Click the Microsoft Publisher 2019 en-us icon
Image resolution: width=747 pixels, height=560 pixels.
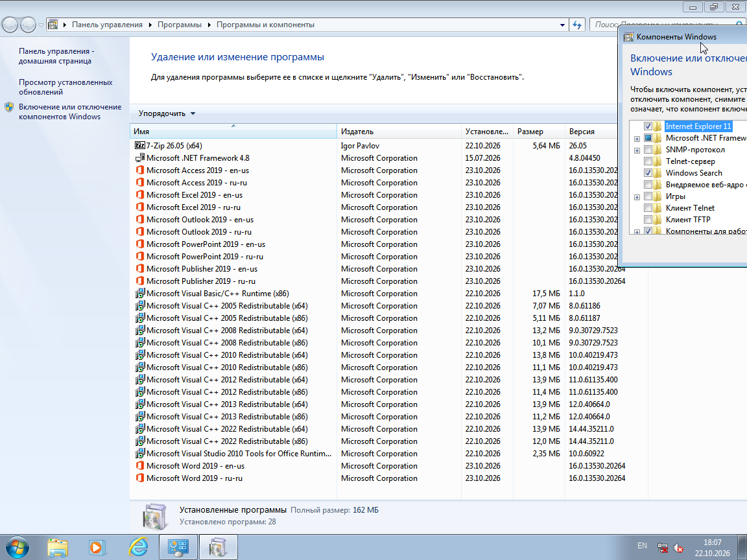point(139,268)
